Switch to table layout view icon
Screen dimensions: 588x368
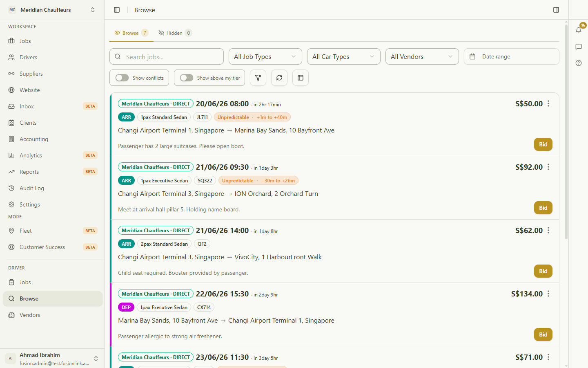pyautogui.click(x=301, y=78)
